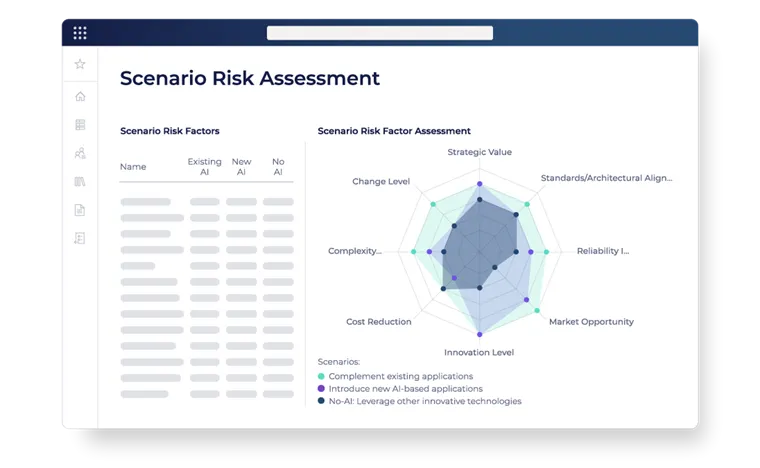Open the library books icon in sidebar

[x=80, y=182]
